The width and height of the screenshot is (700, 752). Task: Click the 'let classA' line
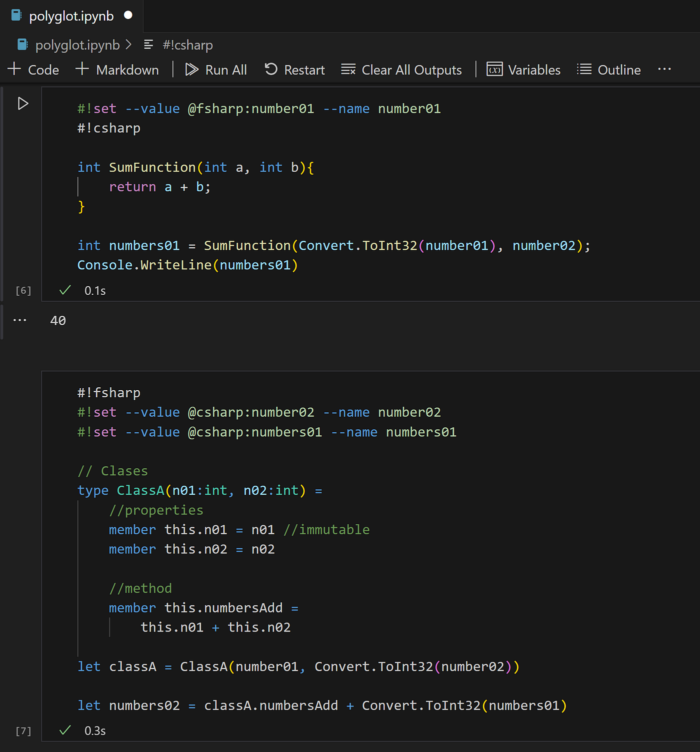298,667
